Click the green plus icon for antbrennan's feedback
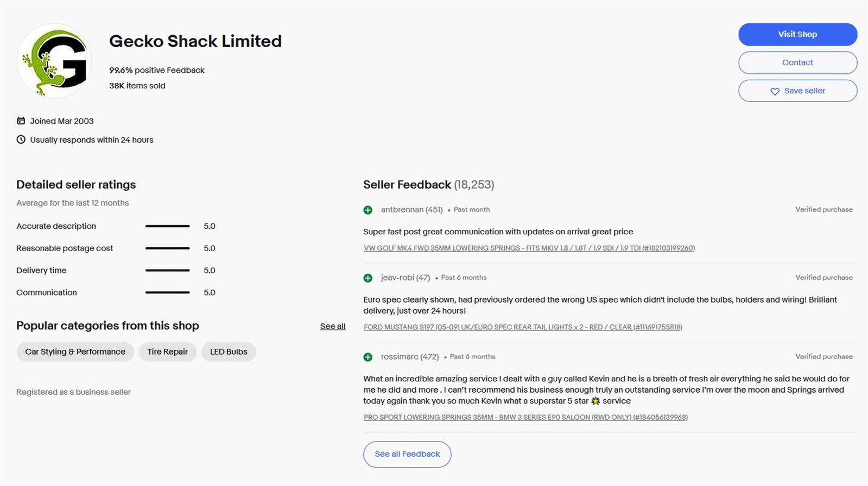This screenshot has height=486, width=868. (368, 210)
